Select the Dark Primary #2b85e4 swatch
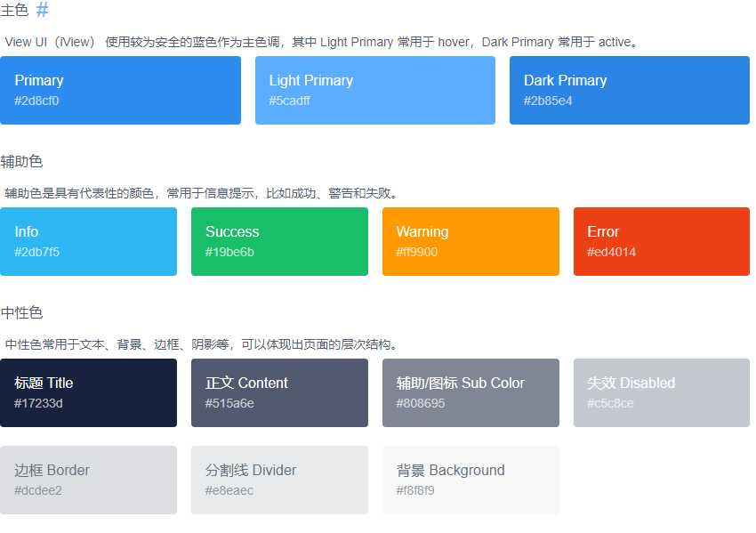The image size is (756, 533). (630, 90)
